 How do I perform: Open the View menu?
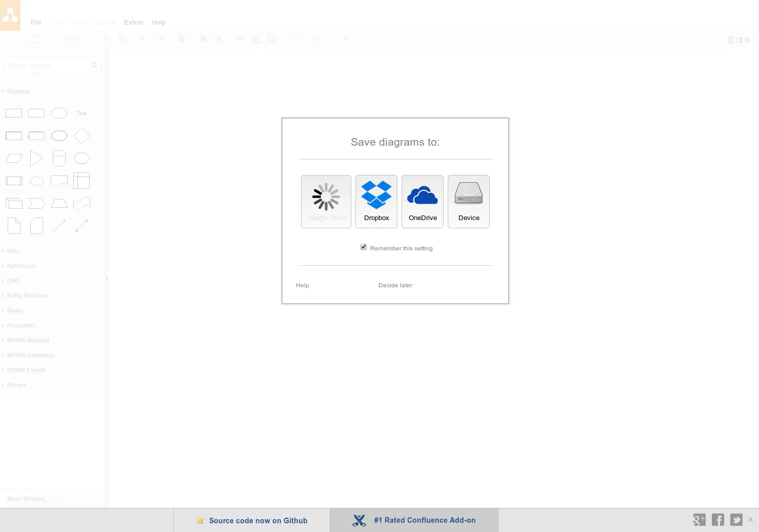click(77, 23)
